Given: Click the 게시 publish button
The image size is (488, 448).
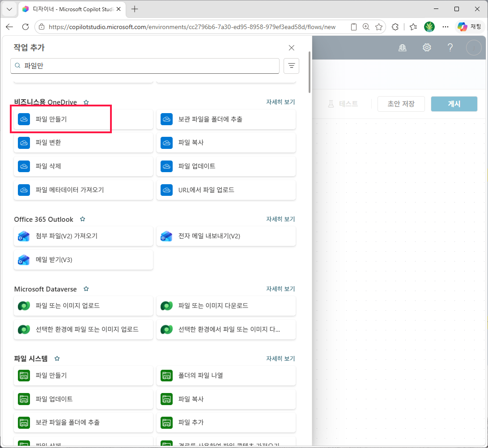Looking at the screenshot, I should tap(454, 104).
